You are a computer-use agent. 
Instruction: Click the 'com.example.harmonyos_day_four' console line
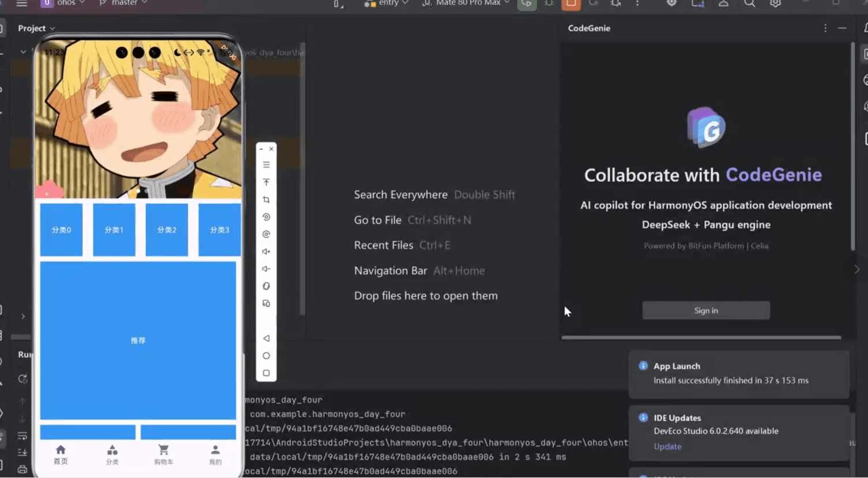pyautogui.click(x=327, y=414)
